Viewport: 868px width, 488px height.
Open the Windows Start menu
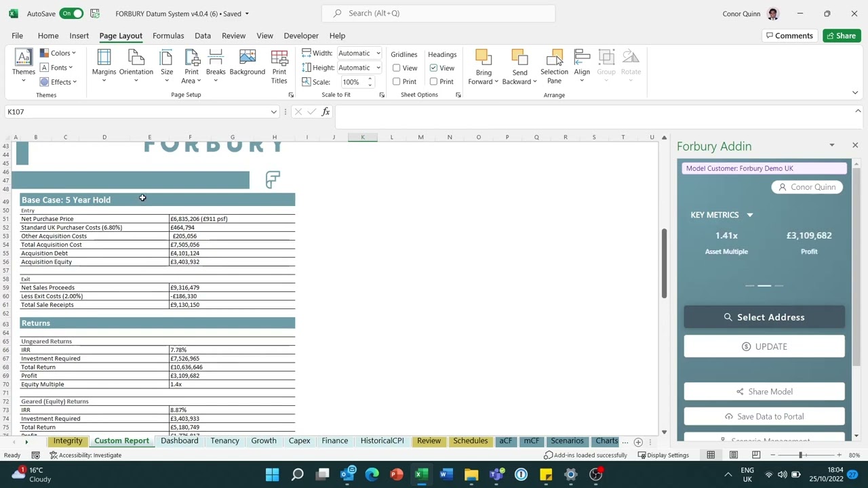pyautogui.click(x=272, y=474)
